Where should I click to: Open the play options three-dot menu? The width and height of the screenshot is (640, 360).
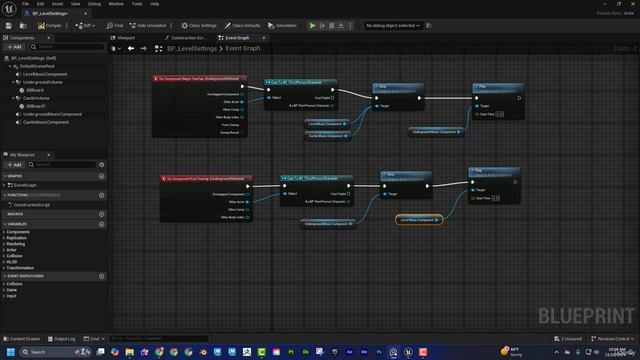click(x=350, y=26)
